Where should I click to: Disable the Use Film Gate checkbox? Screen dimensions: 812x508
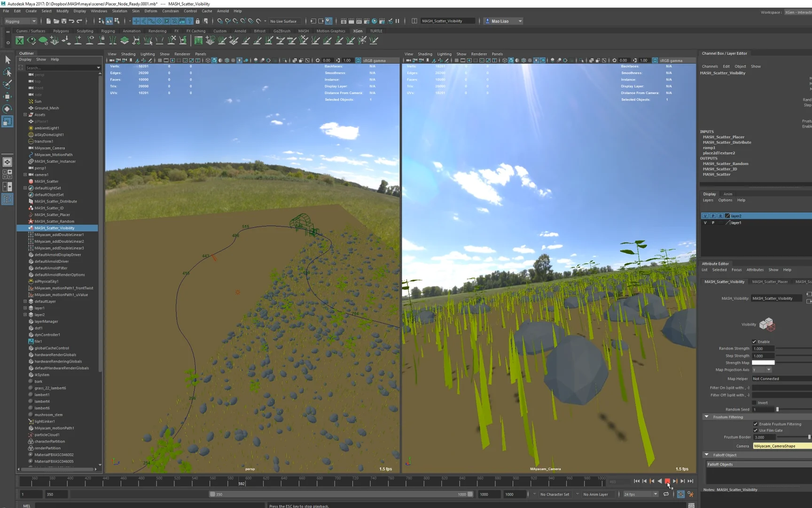point(755,430)
